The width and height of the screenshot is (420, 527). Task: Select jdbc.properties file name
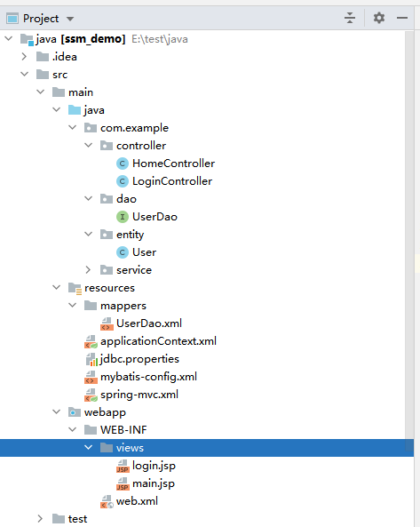pos(139,359)
